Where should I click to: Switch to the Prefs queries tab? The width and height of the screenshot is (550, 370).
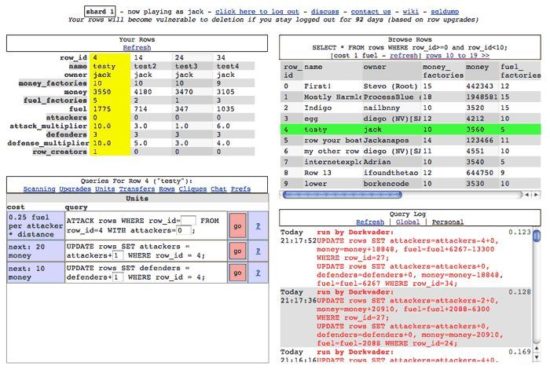[x=240, y=189]
